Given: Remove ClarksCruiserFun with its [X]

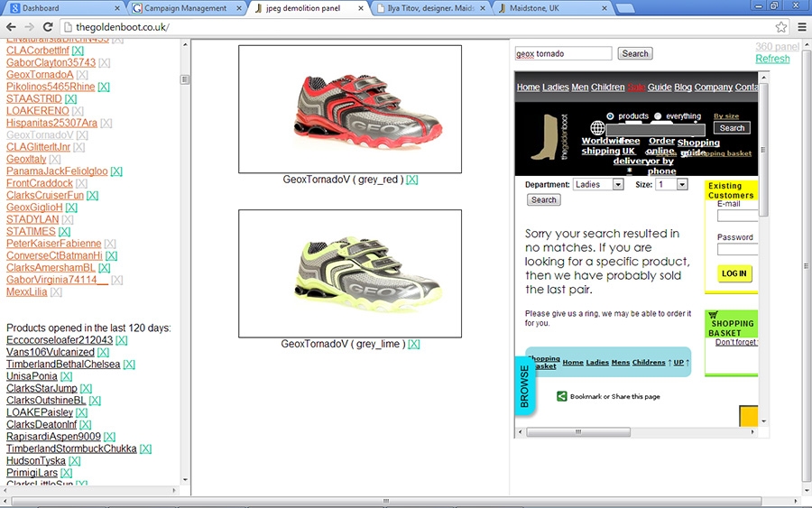Looking at the screenshot, I should click(92, 195).
